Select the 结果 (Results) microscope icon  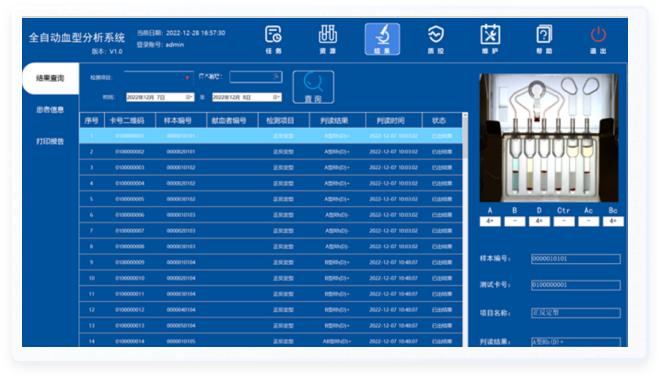click(382, 39)
